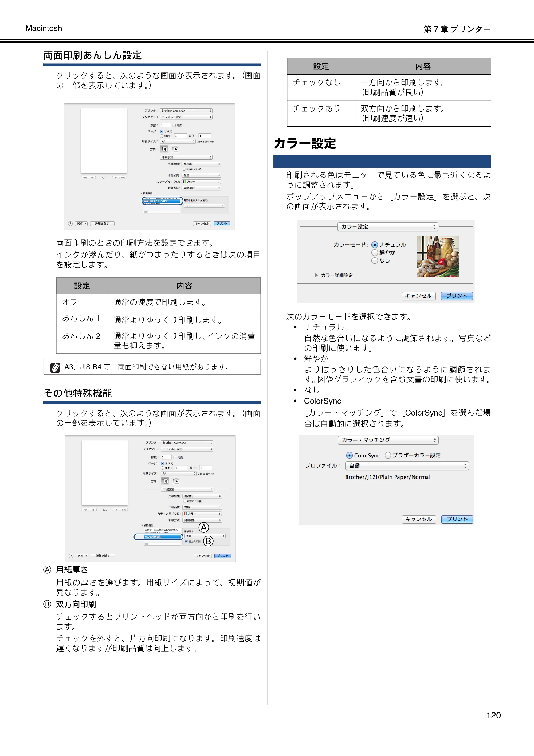Uncheck 双方向印刷 checkbox in その他特殊機能 dialog

(x=186, y=541)
